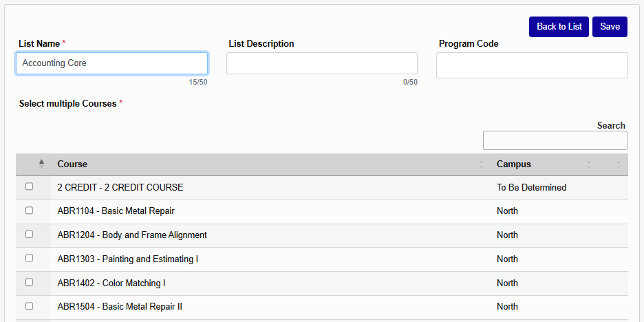Check the 2 CREDIT COURSE checkbox
The height and width of the screenshot is (322, 644).
(29, 186)
